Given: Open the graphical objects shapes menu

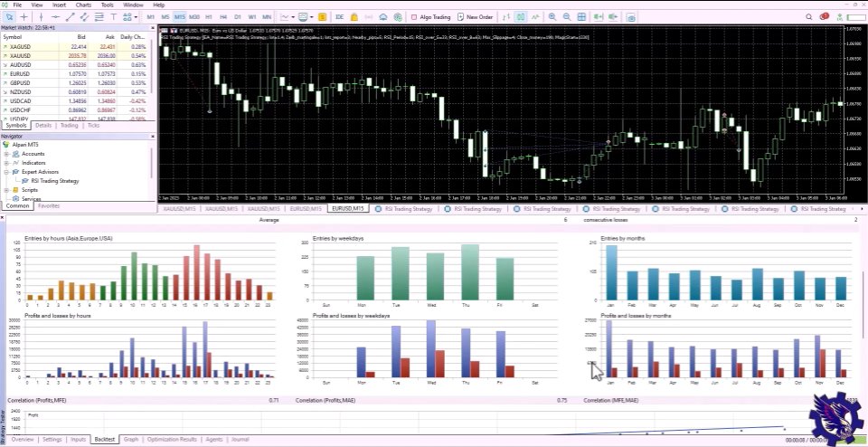Looking at the screenshot, I should click(130, 17).
